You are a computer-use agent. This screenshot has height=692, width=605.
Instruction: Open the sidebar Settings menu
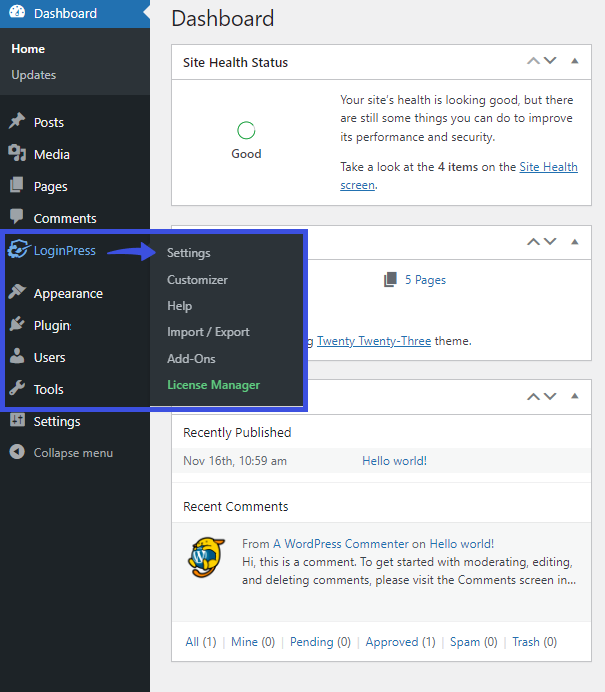[57, 421]
